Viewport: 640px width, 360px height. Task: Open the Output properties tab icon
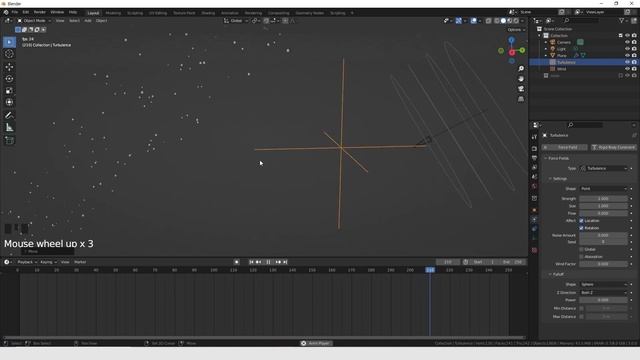(534, 158)
